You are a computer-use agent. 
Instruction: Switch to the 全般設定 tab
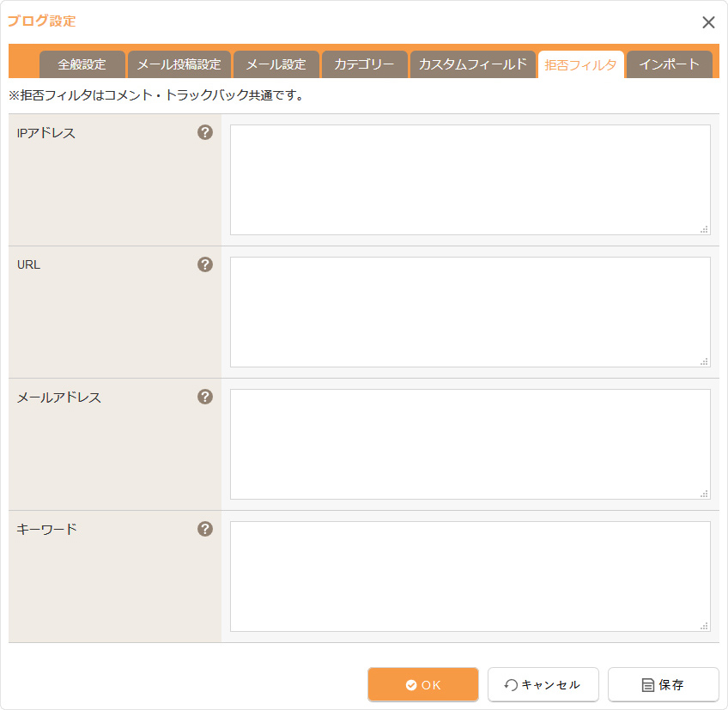82,64
